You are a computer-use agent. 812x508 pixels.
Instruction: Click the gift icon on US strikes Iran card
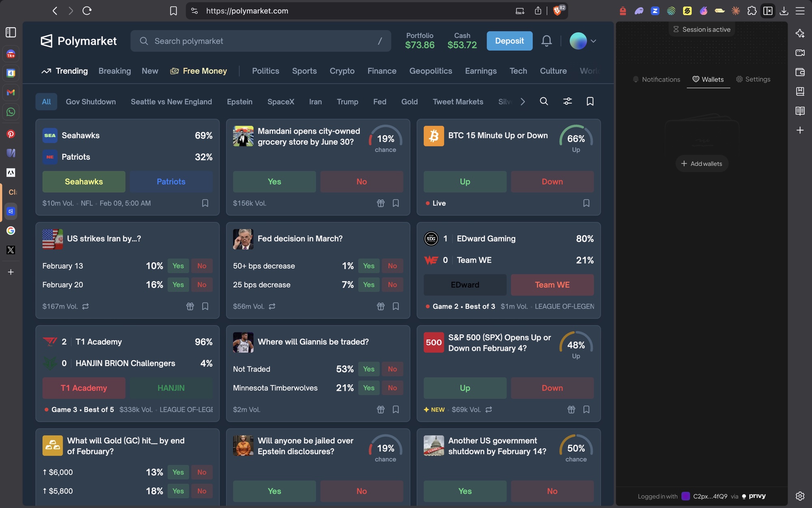(x=190, y=306)
